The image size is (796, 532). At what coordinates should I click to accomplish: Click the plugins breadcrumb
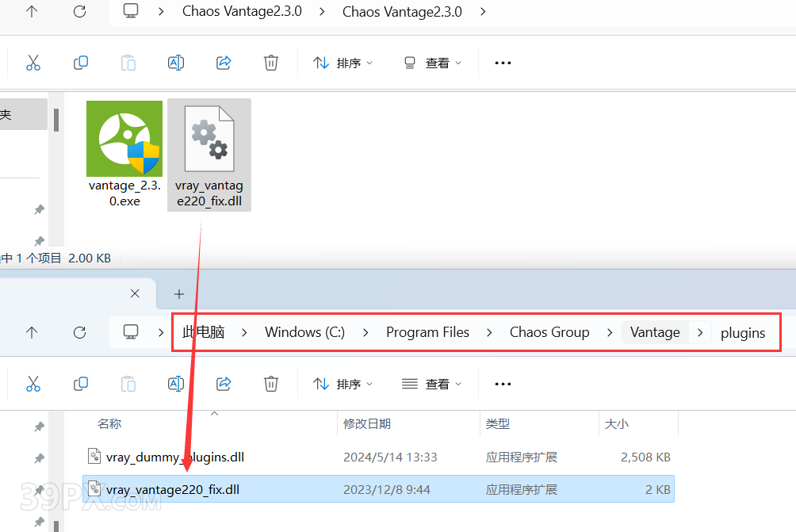(x=743, y=333)
